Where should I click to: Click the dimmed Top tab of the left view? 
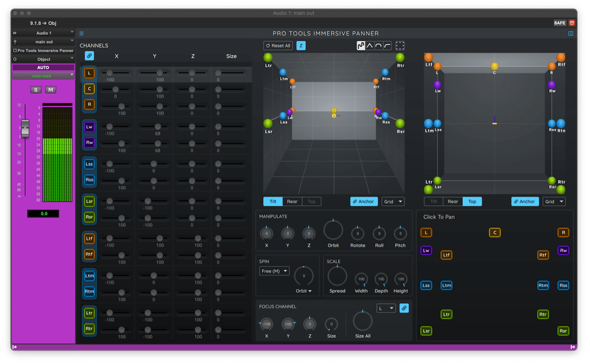[x=311, y=201]
